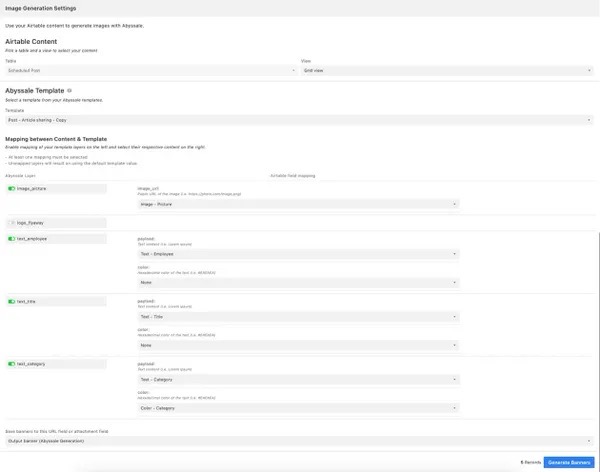The image size is (600, 472).
Task: Click the Mapping between Content & Template heading
Action: tap(56, 139)
